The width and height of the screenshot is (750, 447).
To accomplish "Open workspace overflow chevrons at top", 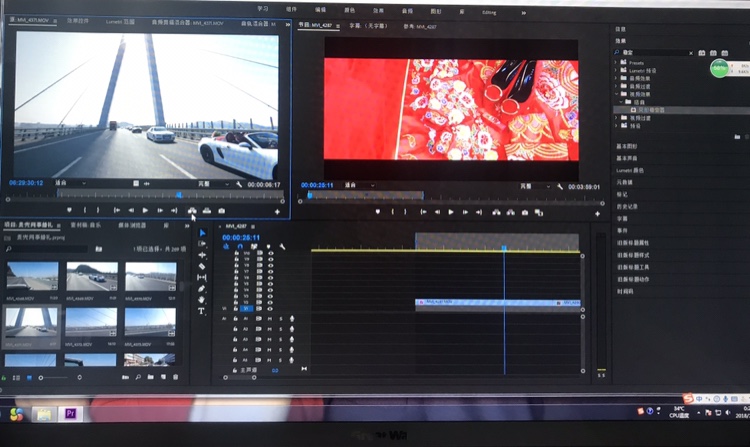I will [x=524, y=13].
